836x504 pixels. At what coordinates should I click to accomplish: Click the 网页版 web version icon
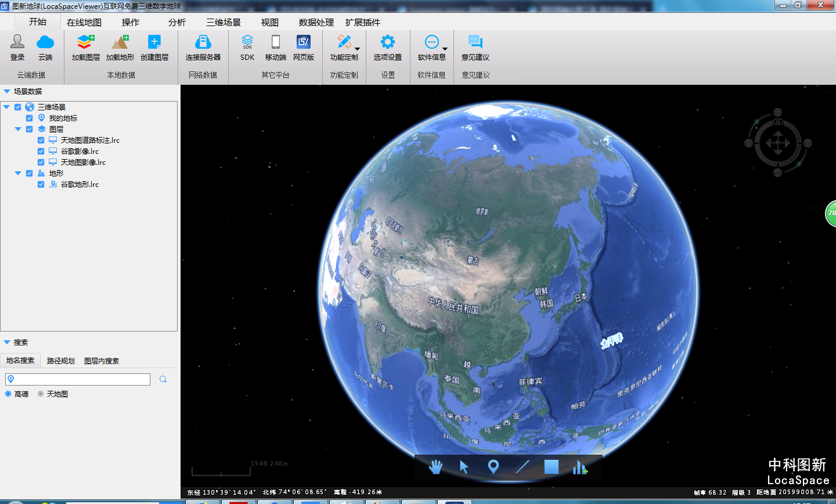304,42
